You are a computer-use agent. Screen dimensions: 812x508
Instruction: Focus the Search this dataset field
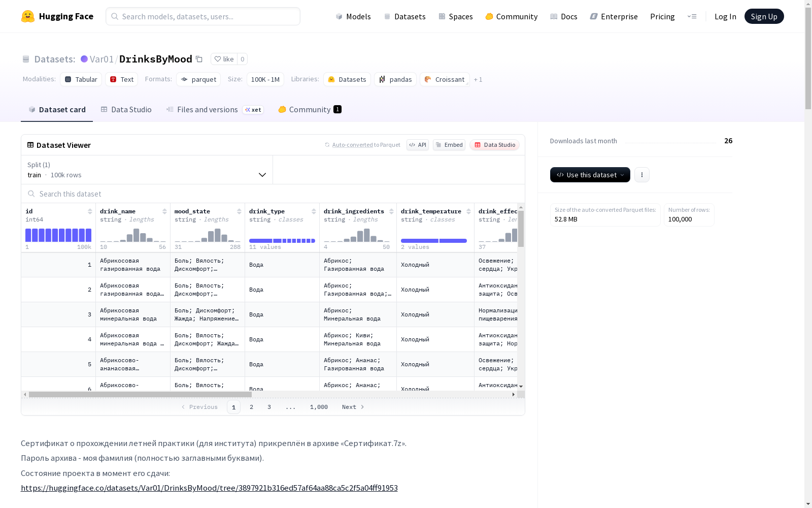273,194
